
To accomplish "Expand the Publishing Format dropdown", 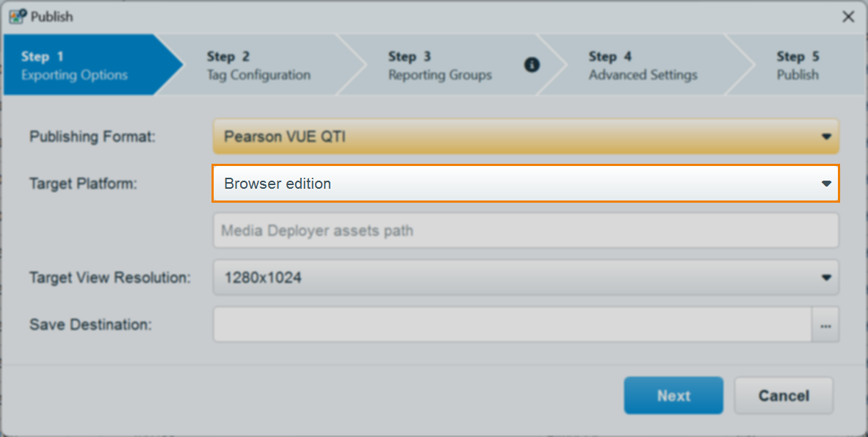I will 525,137.
